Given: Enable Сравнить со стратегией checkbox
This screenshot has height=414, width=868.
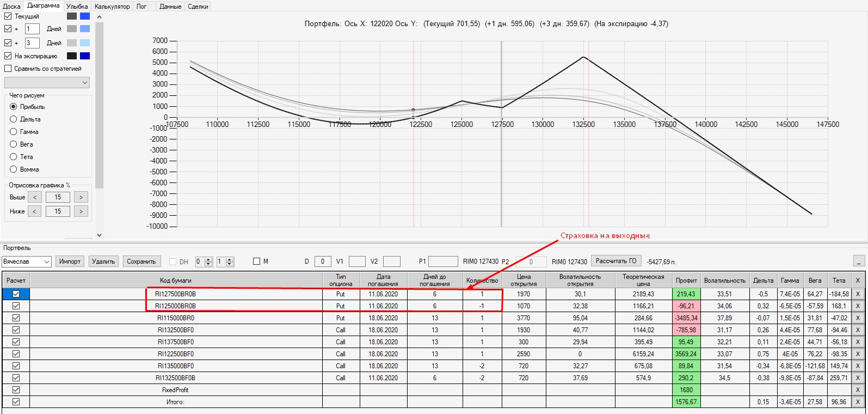Looking at the screenshot, I should coord(8,69).
